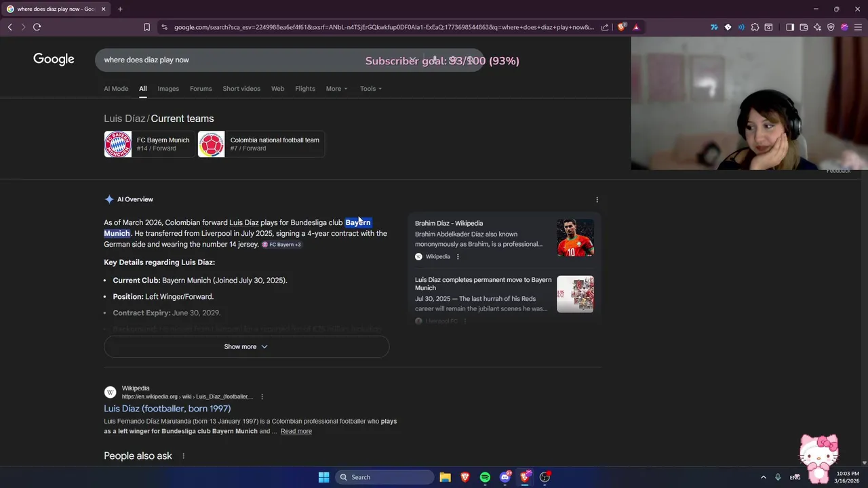This screenshot has height=488, width=868.
Task: Open the browser profile avatar icon
Action: (844, 27)
